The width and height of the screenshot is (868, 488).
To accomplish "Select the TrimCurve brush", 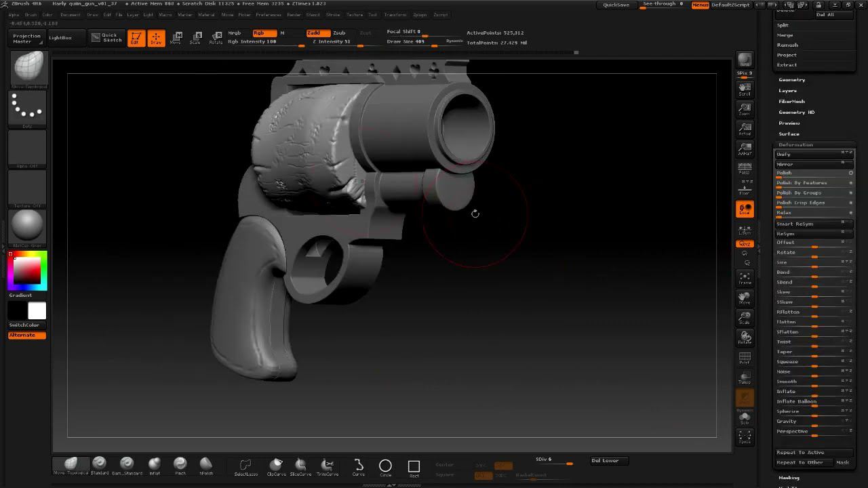I will coord(327,466).
